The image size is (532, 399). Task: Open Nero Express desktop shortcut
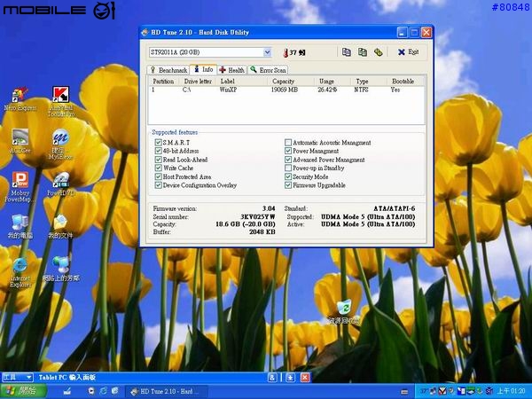point(20,98)
